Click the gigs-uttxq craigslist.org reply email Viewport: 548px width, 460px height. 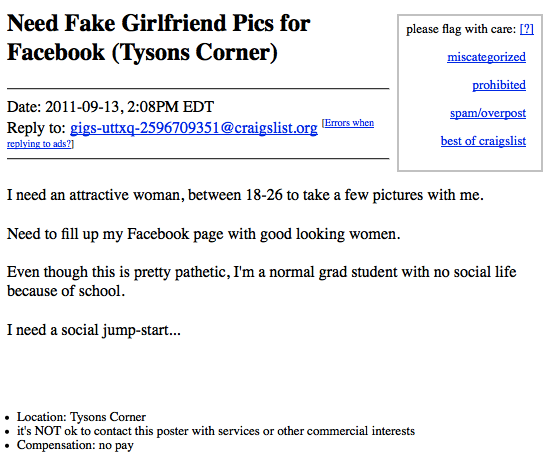click(x=194, y=128)
